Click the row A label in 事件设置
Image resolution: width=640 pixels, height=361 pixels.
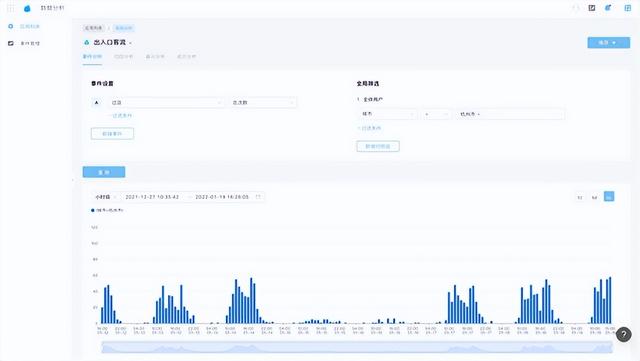[97, 103]
